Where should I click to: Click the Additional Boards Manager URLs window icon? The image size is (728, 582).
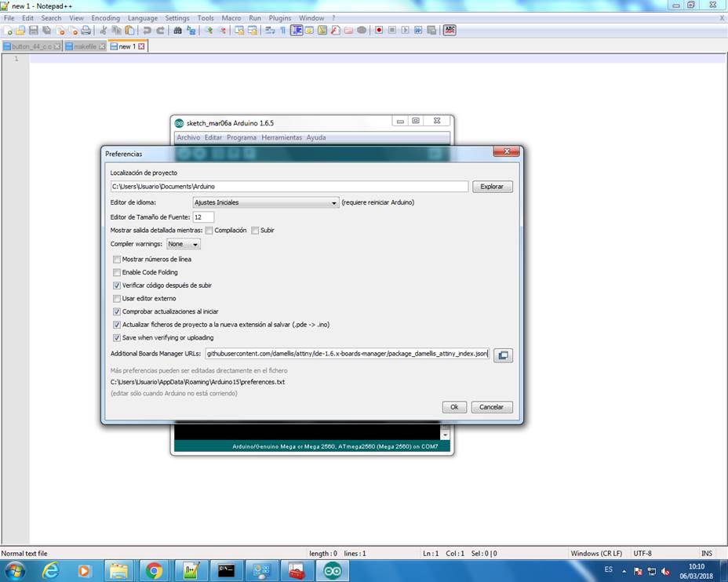pos(503,355)
